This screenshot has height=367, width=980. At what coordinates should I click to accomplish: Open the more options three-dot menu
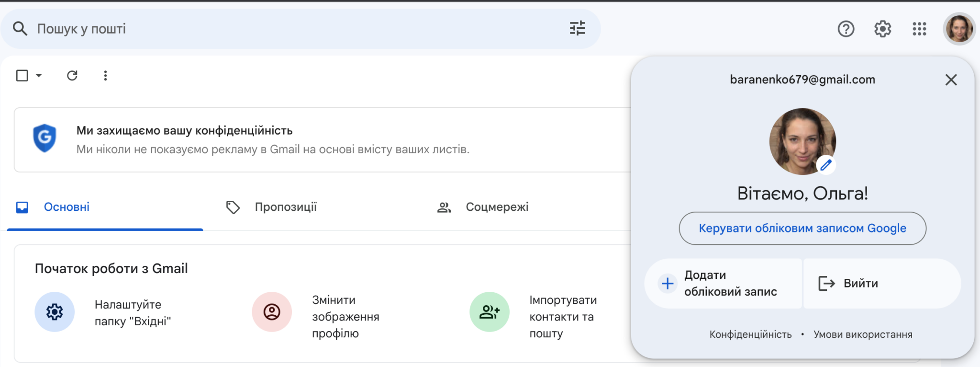pyautogui.click(x=105, y=76)
